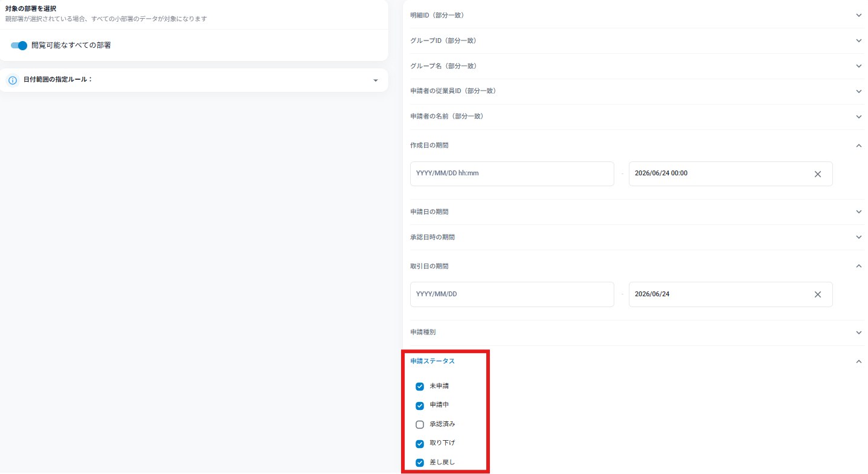Expand the グループ名（部分一致）filter
The width and height of the screenshot is (868, 474).
pyautogui.click(x=637, y=66)
